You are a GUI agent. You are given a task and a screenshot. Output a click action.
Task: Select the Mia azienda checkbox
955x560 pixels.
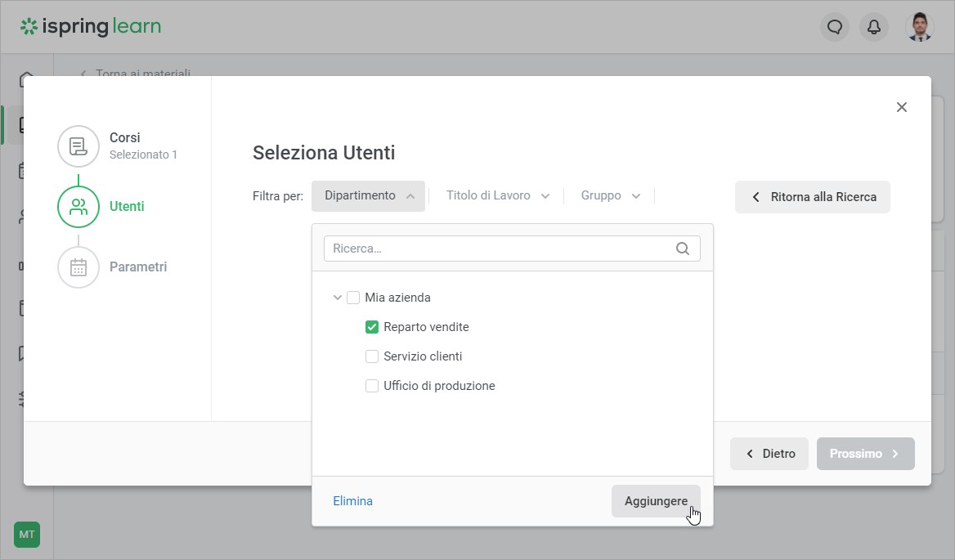tap(353, 298)
